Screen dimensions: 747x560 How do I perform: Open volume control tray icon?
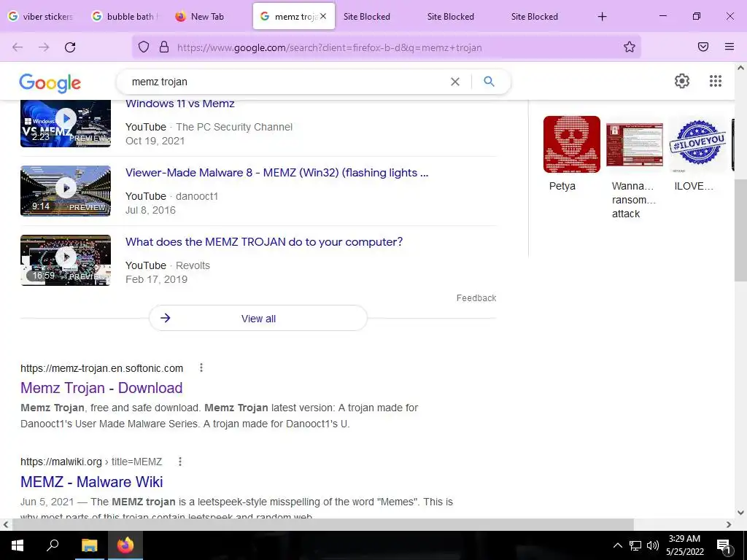coord(653,545)
